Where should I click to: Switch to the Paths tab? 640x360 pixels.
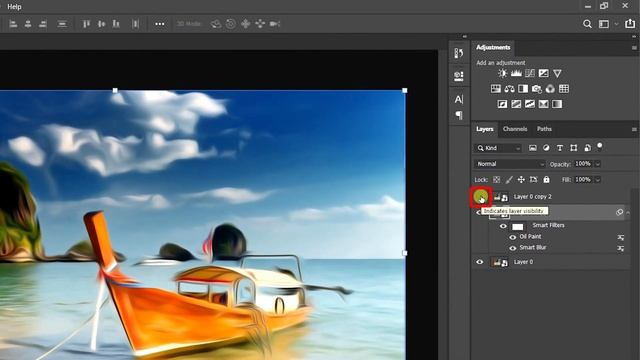tap(544, 129)
